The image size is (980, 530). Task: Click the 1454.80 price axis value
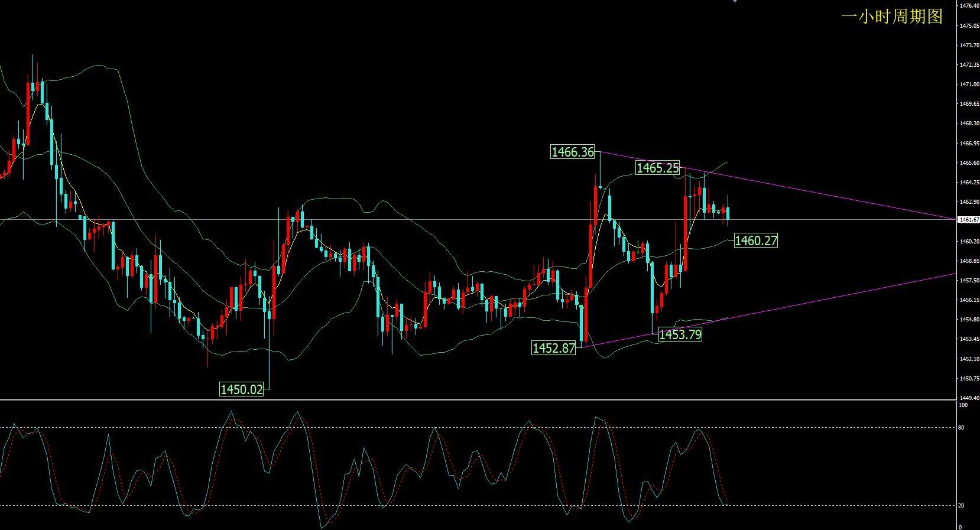[x=969, y=320]
